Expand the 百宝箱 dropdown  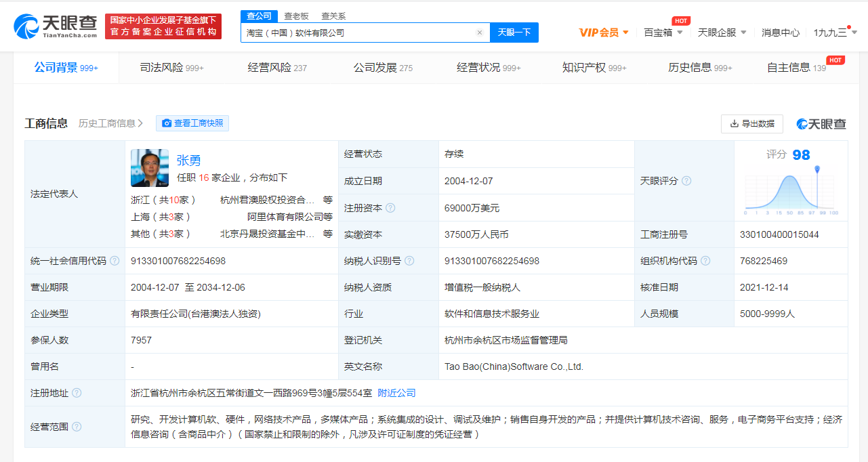(662, 33)
